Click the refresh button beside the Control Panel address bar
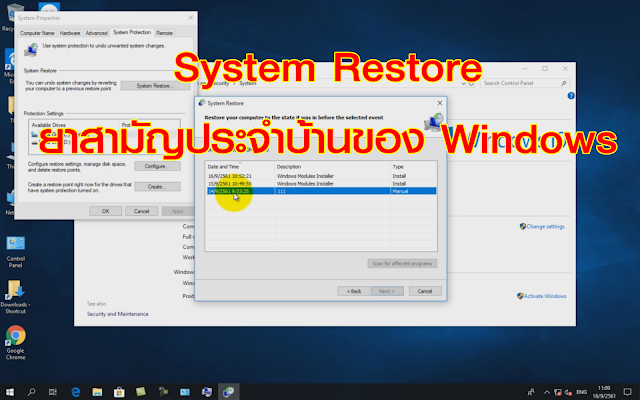 coord(471,83)
